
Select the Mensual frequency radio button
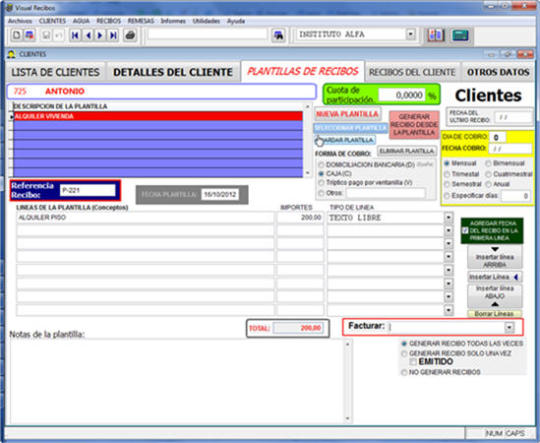pos(447,163)
